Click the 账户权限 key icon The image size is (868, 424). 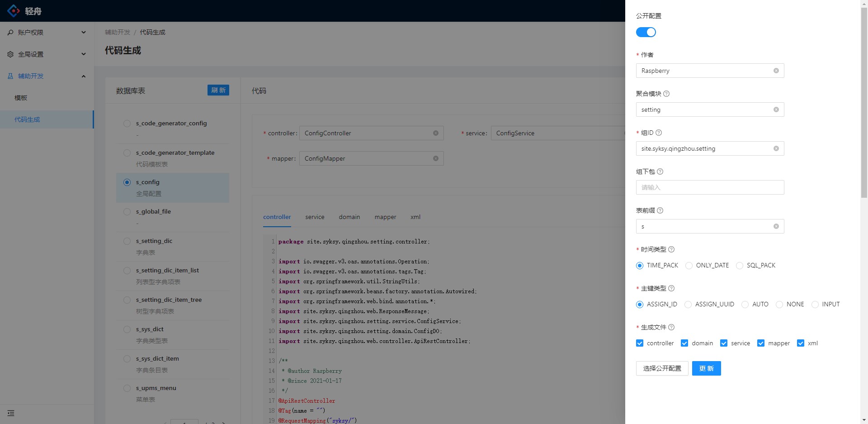(10, 33)
